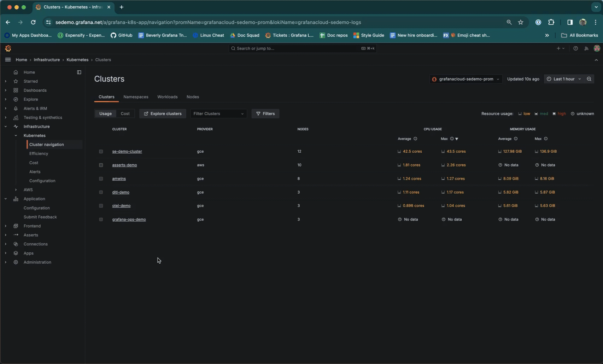
Task: Select the se-demo-cluster checkbox
Action: pyautogui.click(x=101, y=151)
